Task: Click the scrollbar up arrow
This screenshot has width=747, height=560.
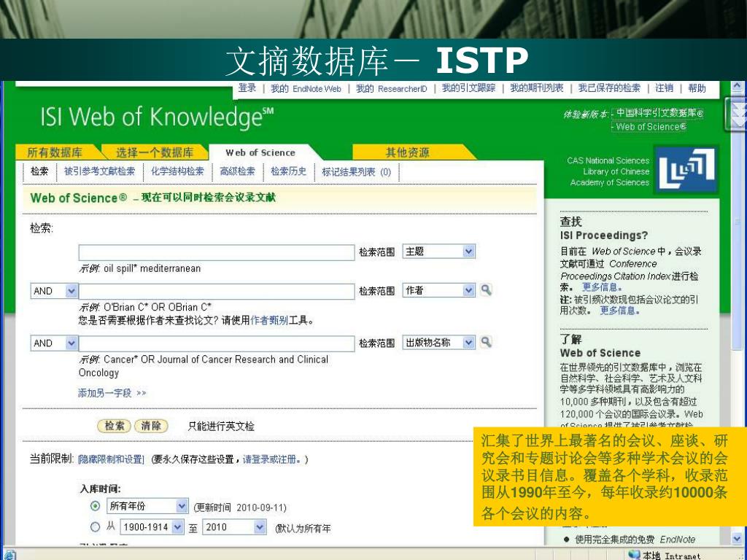Action: 738,87
